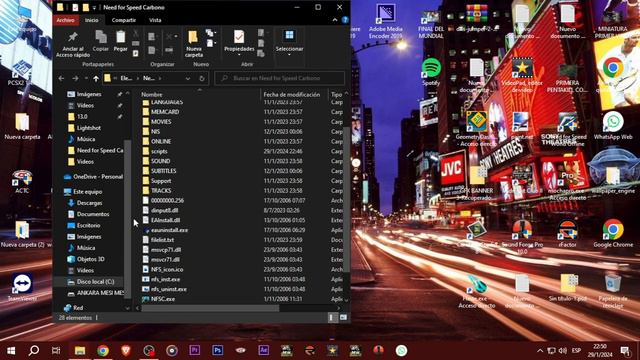The width and height of the screenshot is (640, 360).
Task: Click the Nueva carpeta ribbon icon
Action: point(193,37)
